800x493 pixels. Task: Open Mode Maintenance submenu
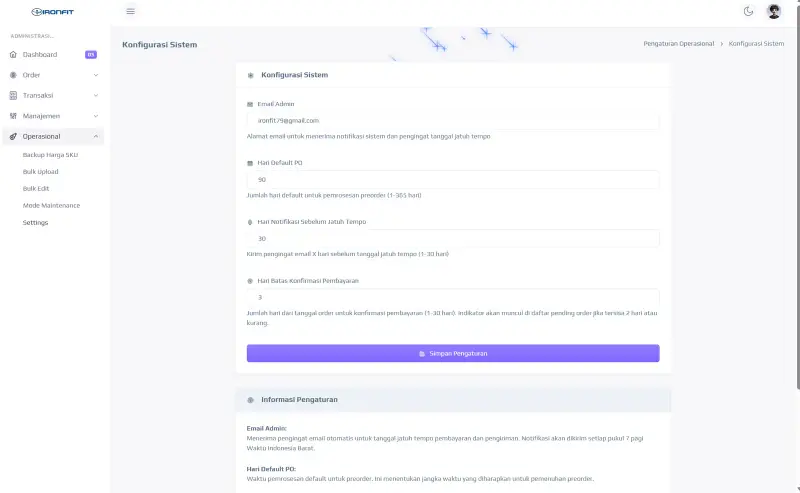point(51,206)
